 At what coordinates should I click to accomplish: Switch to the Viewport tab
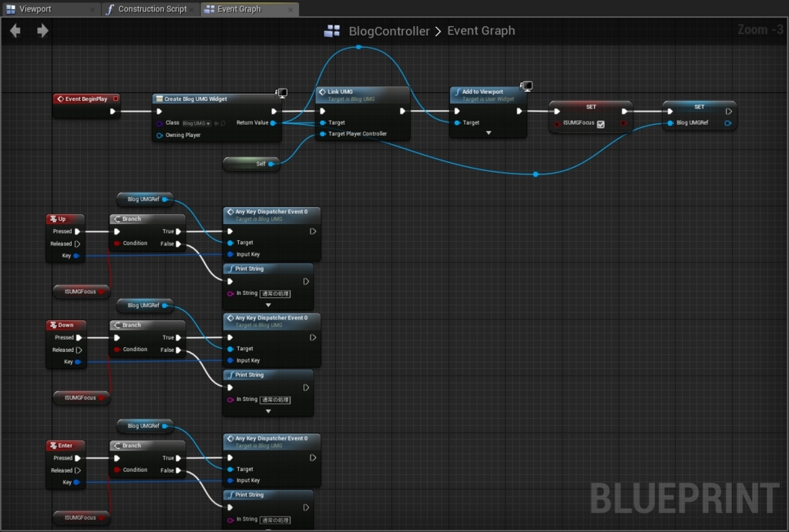tap(35, 9)
